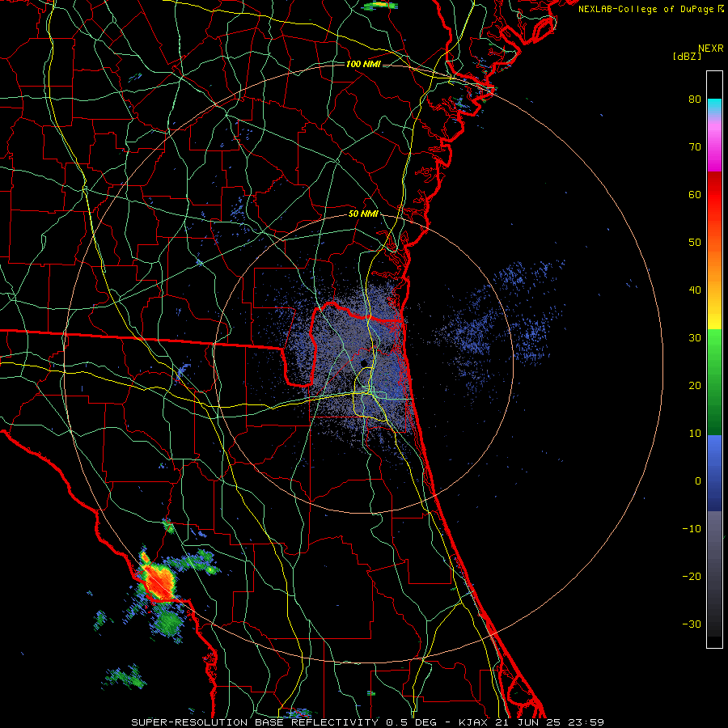Click the 50 value on the dBZ scale
The height and width of the screenshot is (728, 728).
click(x=695, y=243)
